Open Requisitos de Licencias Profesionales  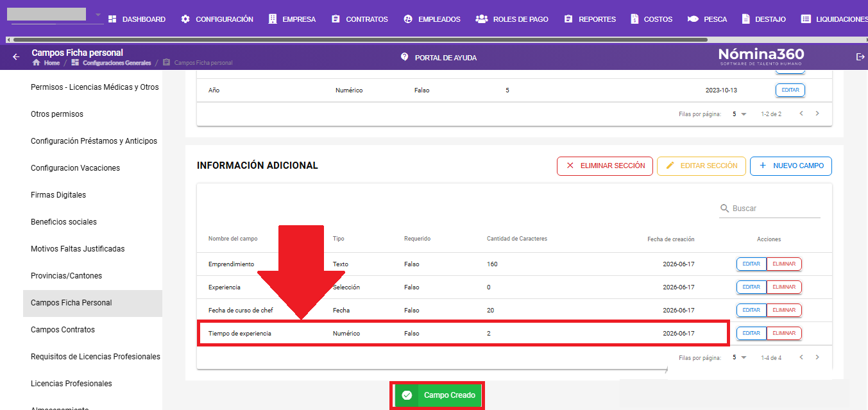click(x=95, y=357)
